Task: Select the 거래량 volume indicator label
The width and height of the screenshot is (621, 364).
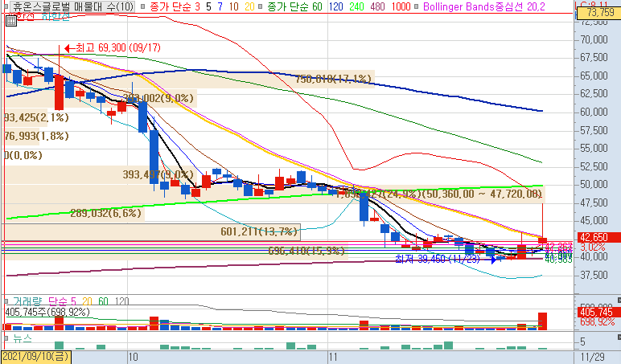Action: pyautogui.click(x=27, y=301)
